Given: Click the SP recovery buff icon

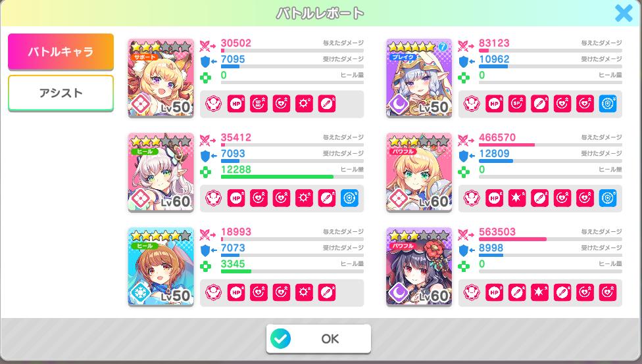Looking at the screenshot, I should [x=517, y=104].
